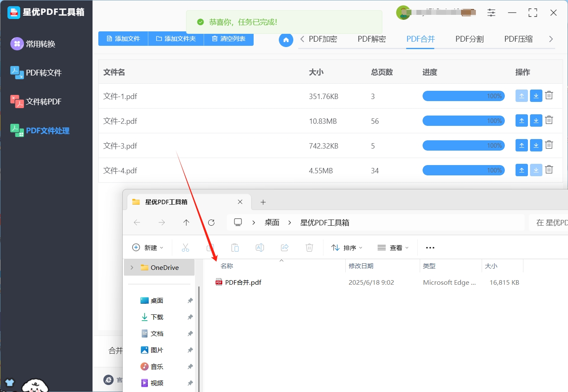Switch to the PDF加密 tab
Viewport: 568px width, 392px height.
(x=323, y=39)
